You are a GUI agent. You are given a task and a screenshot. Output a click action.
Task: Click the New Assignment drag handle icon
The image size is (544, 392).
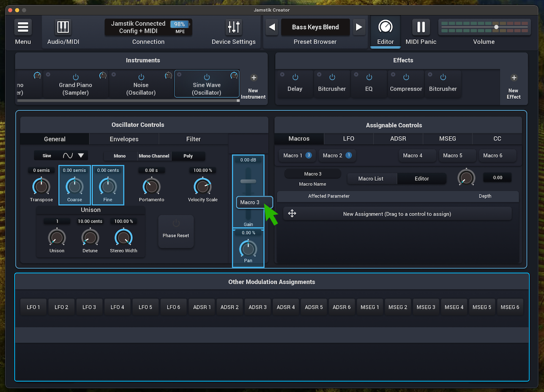click(292, 213)
